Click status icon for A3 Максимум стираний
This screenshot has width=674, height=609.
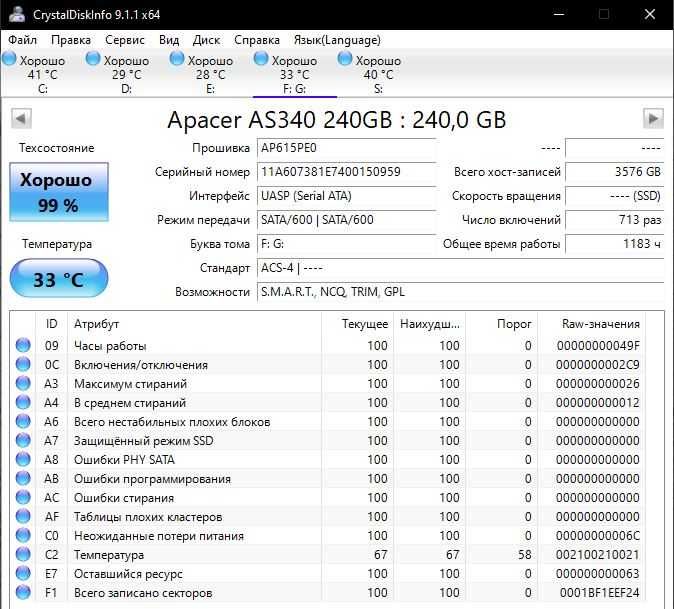coord(23,383)
